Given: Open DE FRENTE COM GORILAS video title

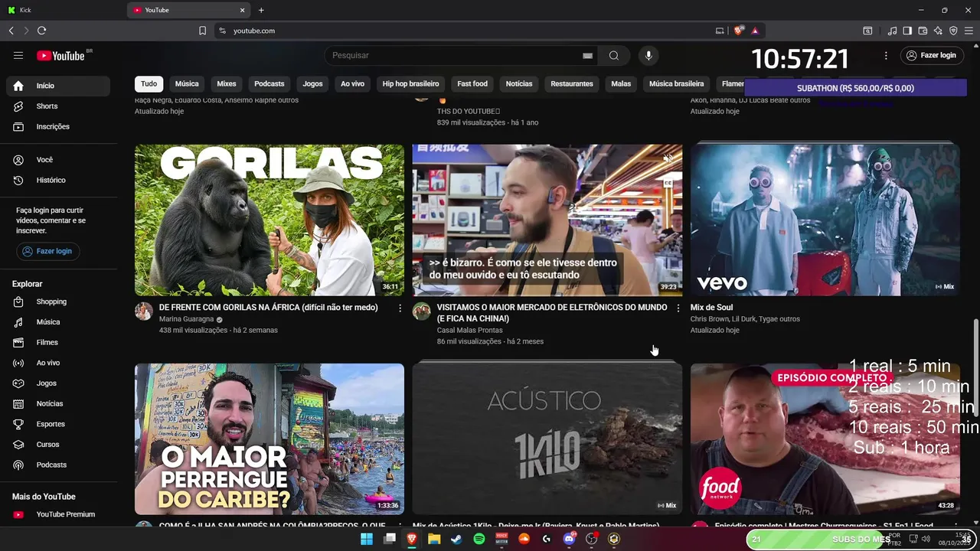Looking at the screenshot, I should 268,308.
